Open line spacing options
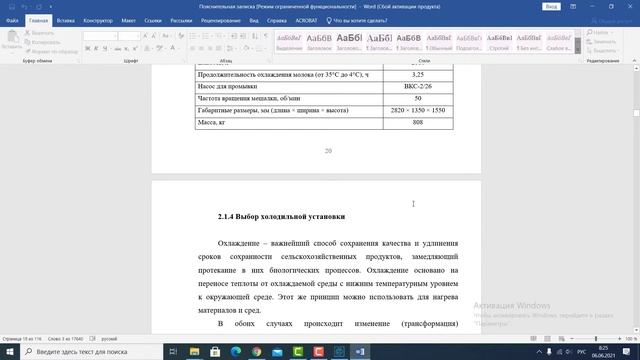The height and width of the screenshot is (360, 640). tap(231, 49)
